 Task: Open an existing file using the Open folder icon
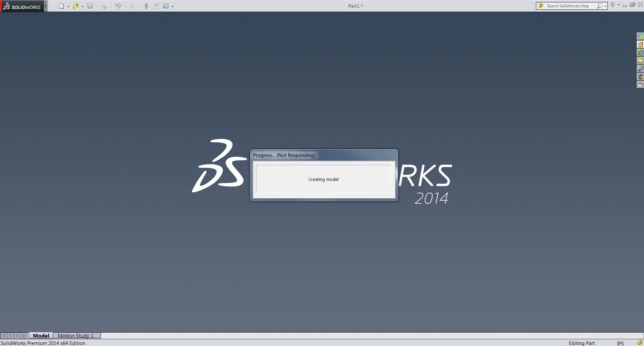76,6
